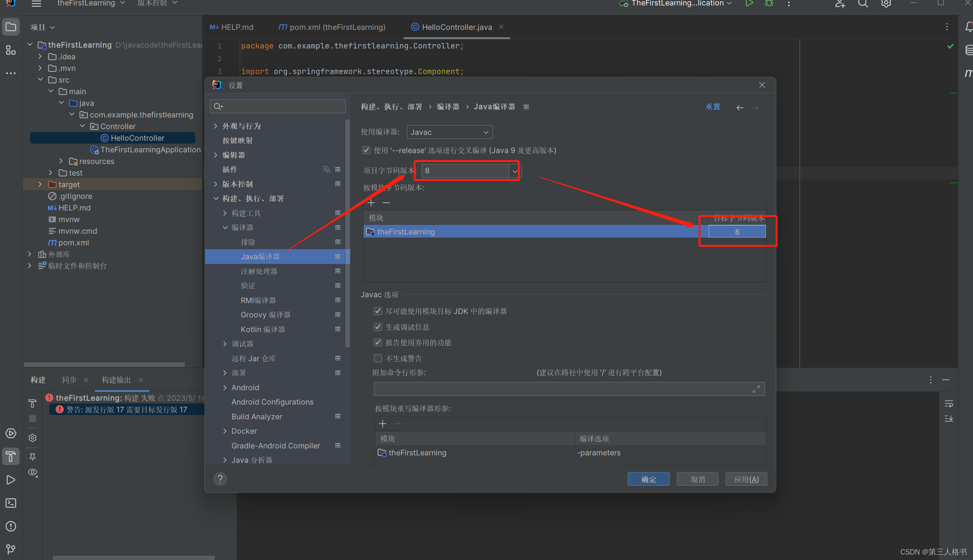973x560 pixels.
Task: Open 项目 view selector header
Action: click(x=42, y=28)
